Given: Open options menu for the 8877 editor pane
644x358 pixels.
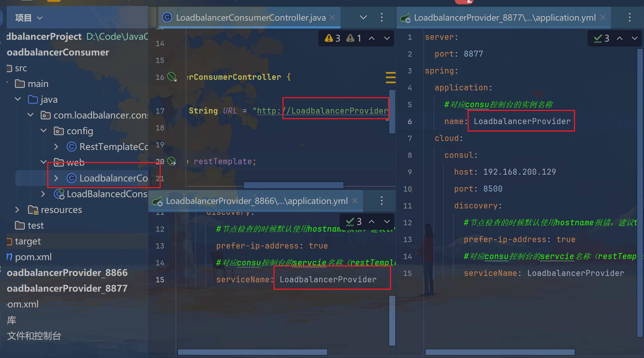Looking at the screenshot, I should (630, 17).
